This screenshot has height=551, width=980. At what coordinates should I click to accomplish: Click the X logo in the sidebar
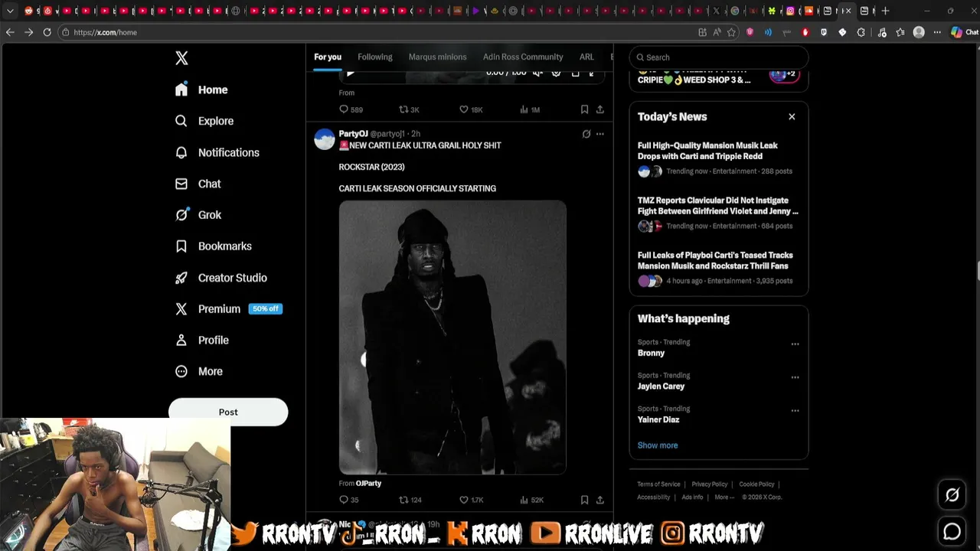[x=181, y=58]
